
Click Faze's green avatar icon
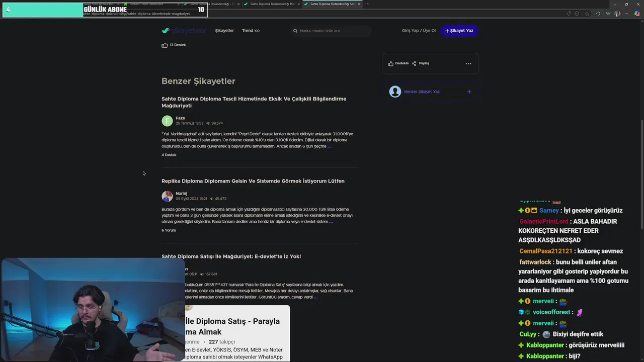(167, 121)
